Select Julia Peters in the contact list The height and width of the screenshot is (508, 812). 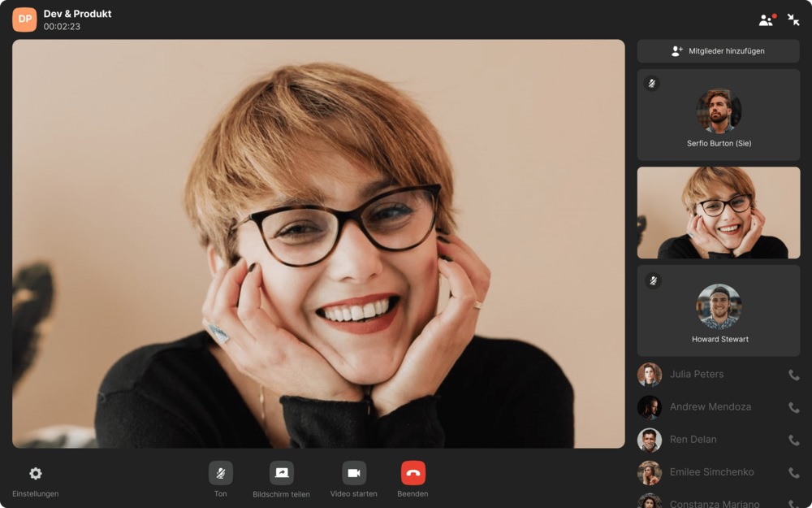point(696,375)
